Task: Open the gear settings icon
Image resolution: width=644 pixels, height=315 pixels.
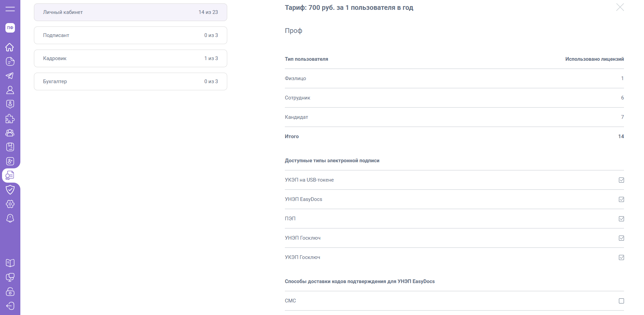Action: pyautogui.click(x=10, y=204)
